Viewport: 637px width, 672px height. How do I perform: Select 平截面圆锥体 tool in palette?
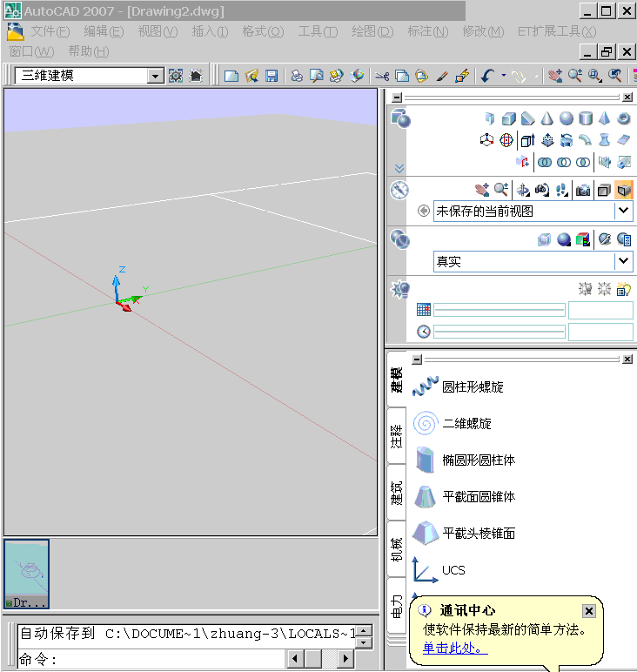click(x=464, y=497)
